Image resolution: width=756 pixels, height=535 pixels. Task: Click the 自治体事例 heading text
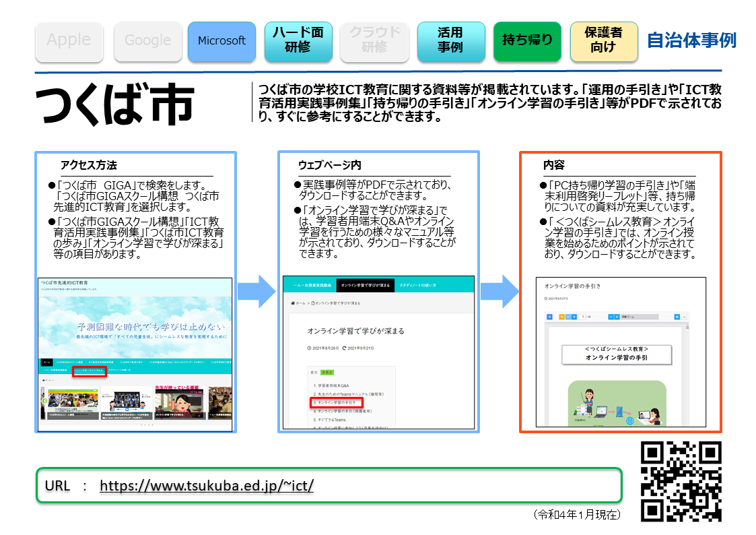coord(691,40)
